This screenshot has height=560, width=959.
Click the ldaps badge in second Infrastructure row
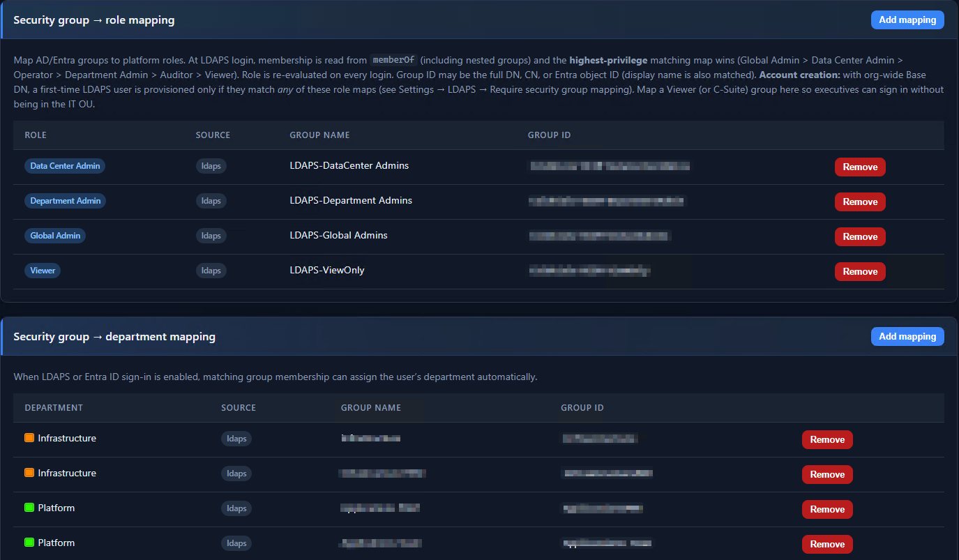click(x=236, y=474)
